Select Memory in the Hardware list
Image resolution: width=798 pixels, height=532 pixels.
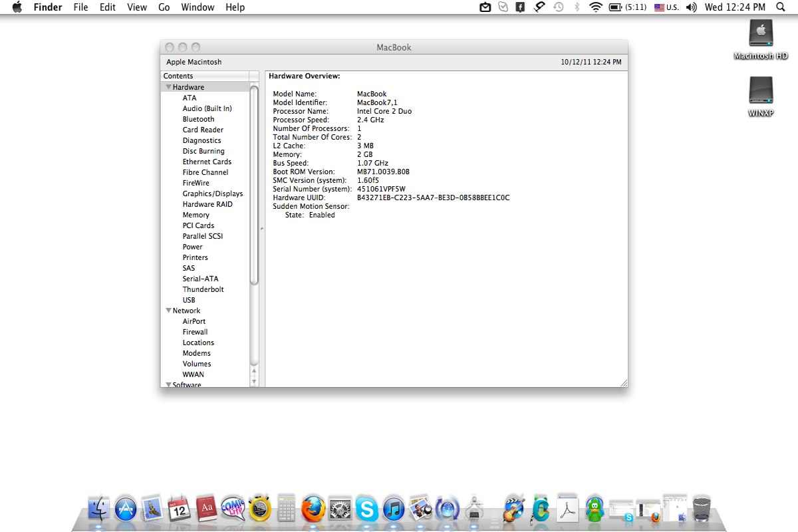196,215
